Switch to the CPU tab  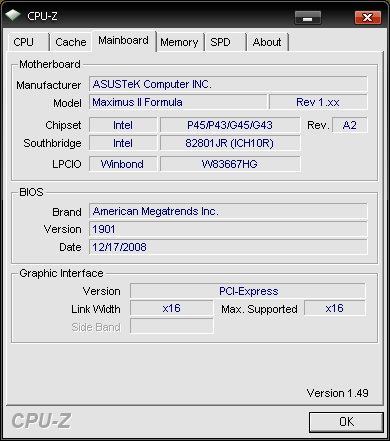pos(28,42)
